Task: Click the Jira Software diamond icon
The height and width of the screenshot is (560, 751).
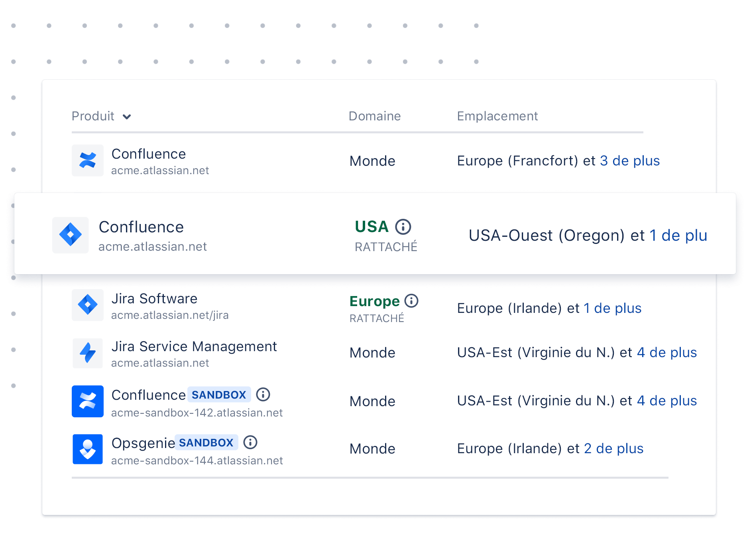Action: pyautogui.click(x=88, y=305)
